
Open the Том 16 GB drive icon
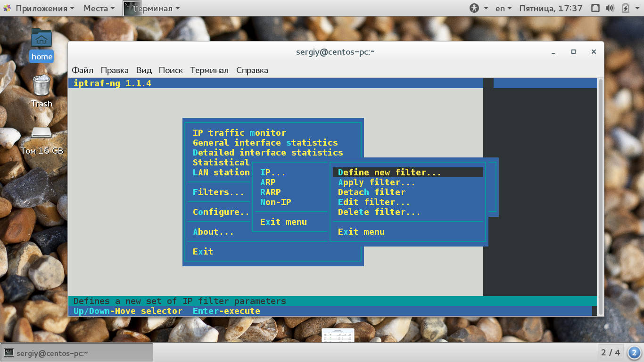tap(41, 140)
